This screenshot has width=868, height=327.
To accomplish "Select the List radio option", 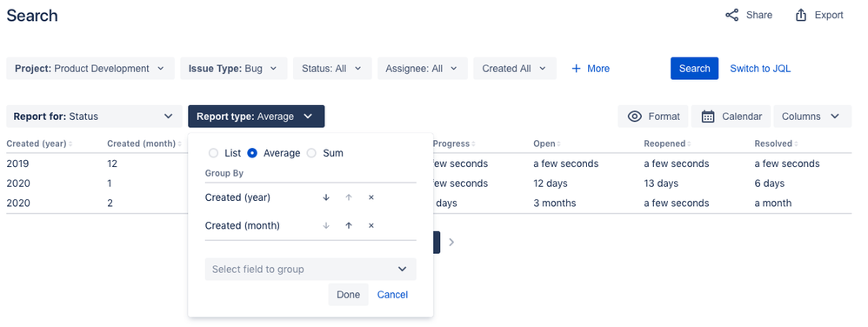I will point(213,153).
